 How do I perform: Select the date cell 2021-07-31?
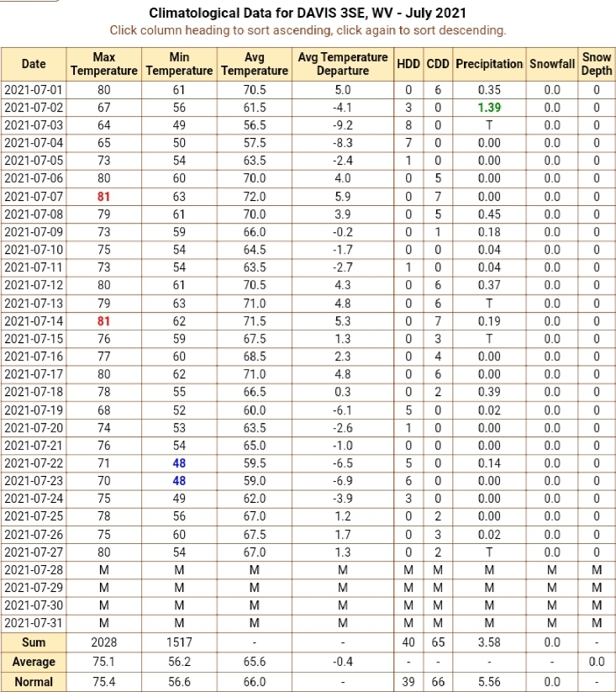(34, 623)
